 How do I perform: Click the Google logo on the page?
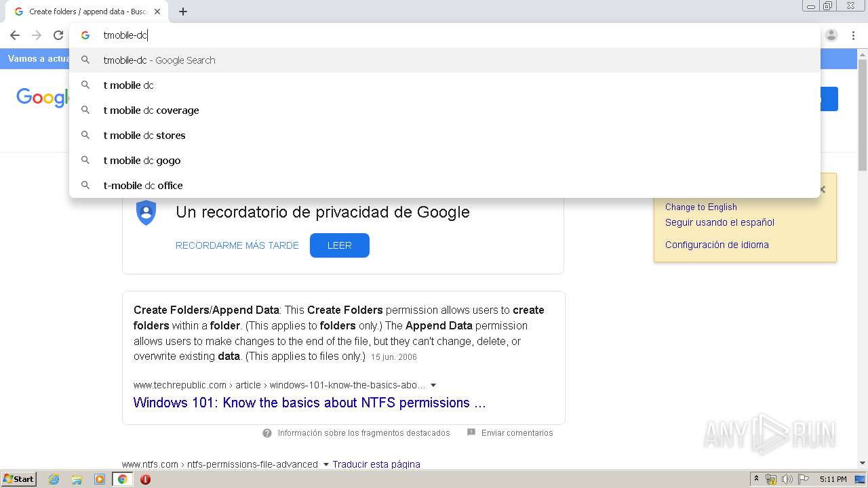coord(42,98)
